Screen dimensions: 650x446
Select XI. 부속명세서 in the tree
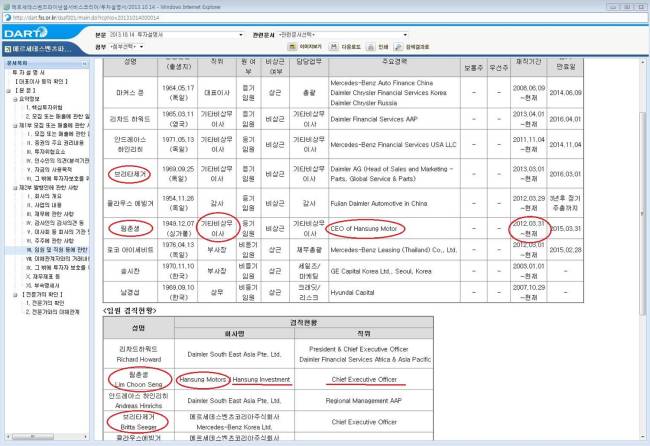pyautogui.click(x=43, y=286)
